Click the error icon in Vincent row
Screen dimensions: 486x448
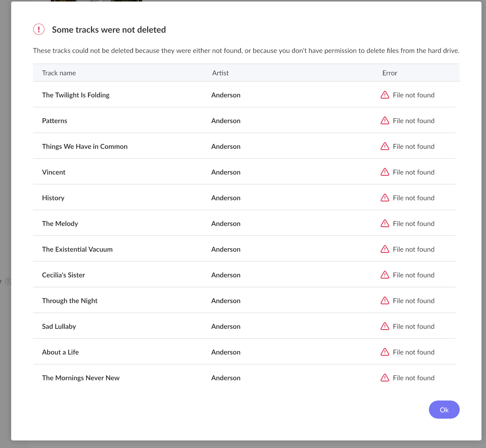[385, 172]
